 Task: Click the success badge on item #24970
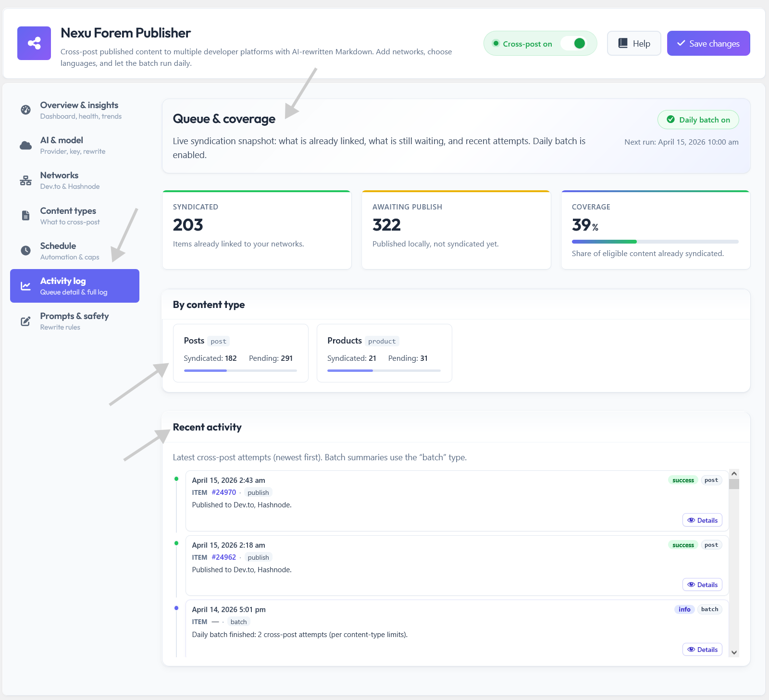pos(683,480)
